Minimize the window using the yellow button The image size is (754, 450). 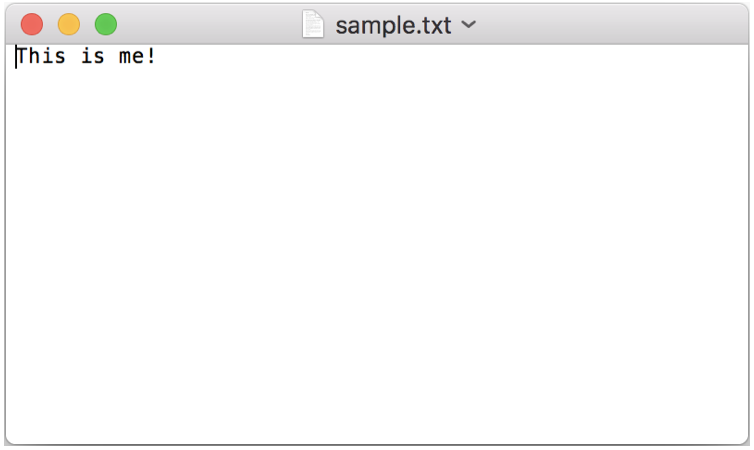coord(69,24)
